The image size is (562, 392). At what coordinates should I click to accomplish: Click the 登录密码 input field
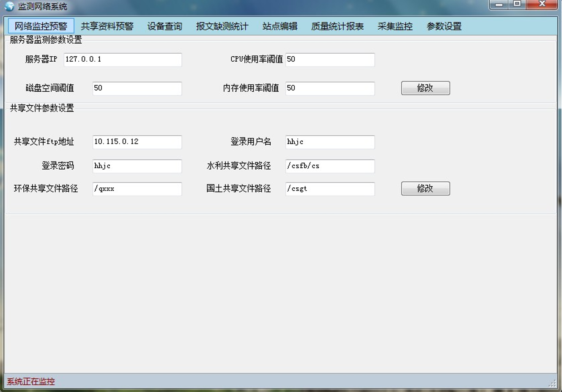137,166
